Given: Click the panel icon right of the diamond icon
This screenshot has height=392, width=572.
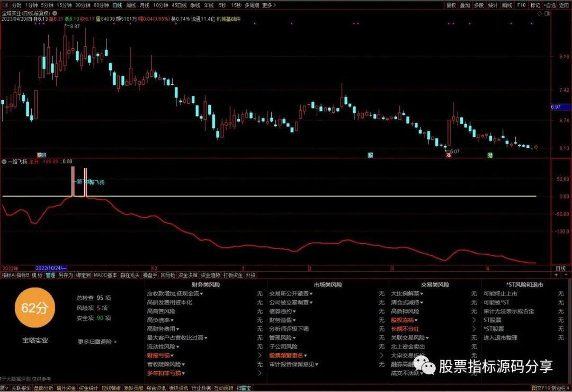Looking at the screenshot, I should pyautogui.click(x=547, y=13).
